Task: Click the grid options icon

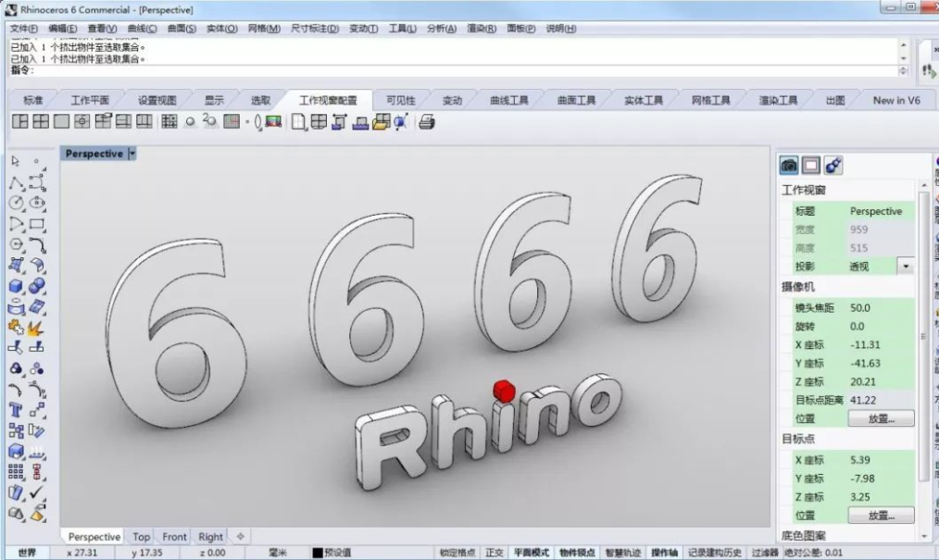Action: (x=232, y=122)
